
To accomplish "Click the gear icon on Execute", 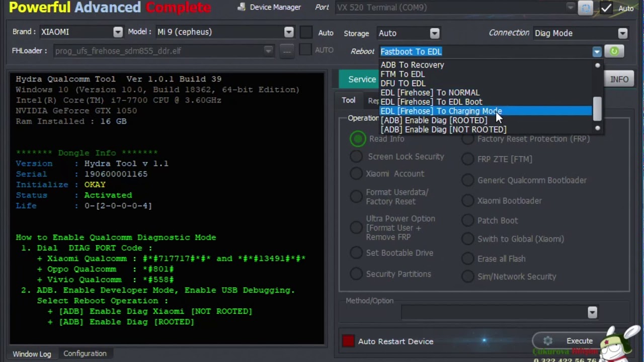I will [548, 341].
